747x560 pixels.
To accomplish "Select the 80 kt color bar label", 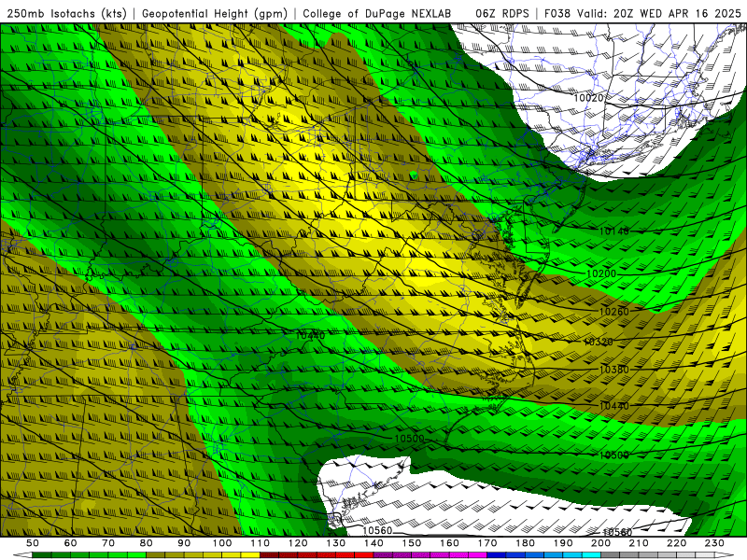I will pos(147,543).
